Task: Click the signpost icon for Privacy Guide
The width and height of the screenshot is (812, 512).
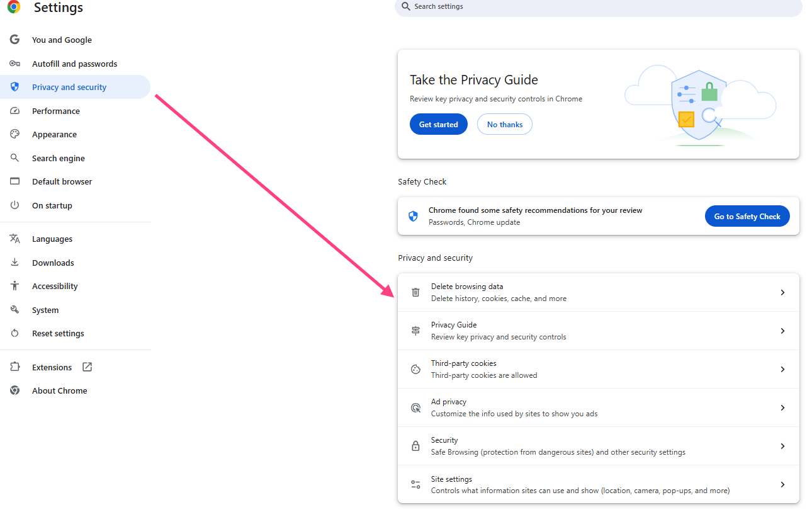Action: pos(415,331)
